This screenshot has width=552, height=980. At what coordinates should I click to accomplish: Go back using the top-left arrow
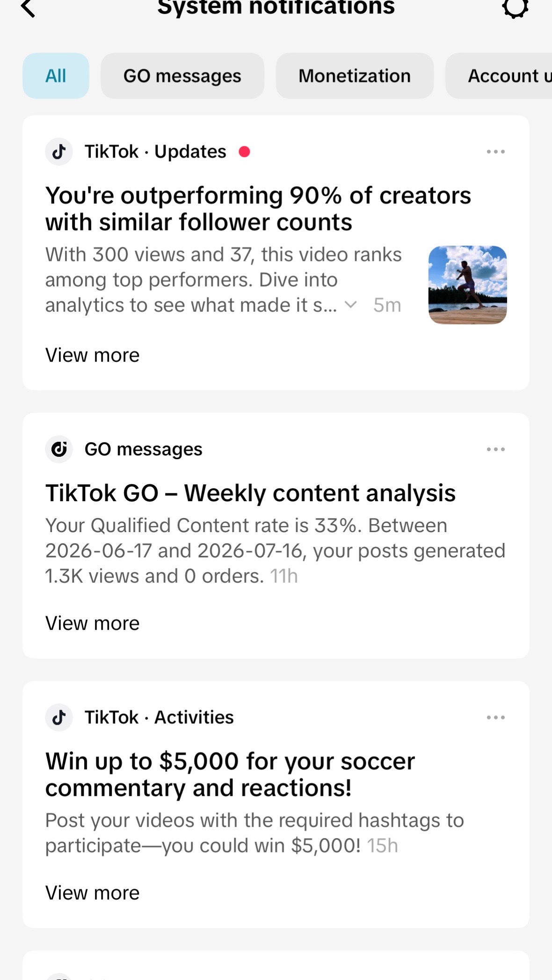(28, 7)
